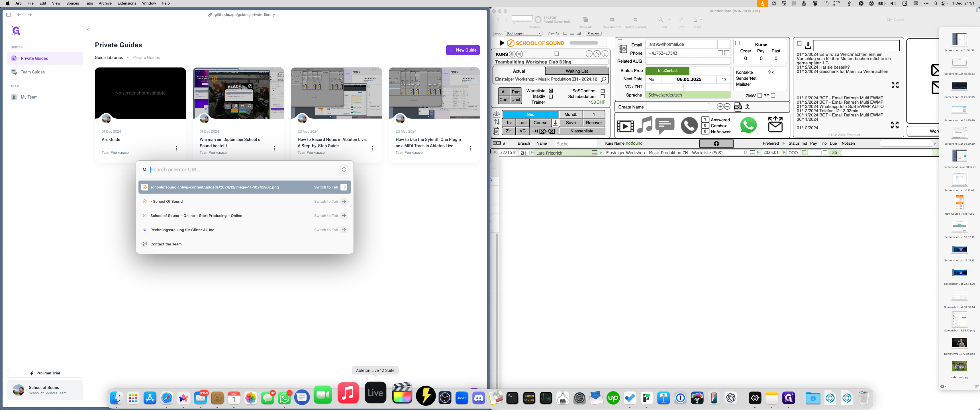Toggle the SoSConfirm checkbox

[603, 91]
